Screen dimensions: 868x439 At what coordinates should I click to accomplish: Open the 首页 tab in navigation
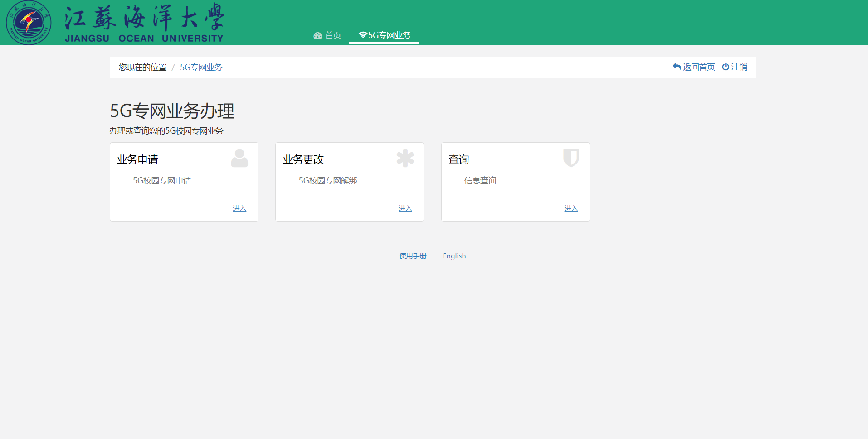pos(327,35)
